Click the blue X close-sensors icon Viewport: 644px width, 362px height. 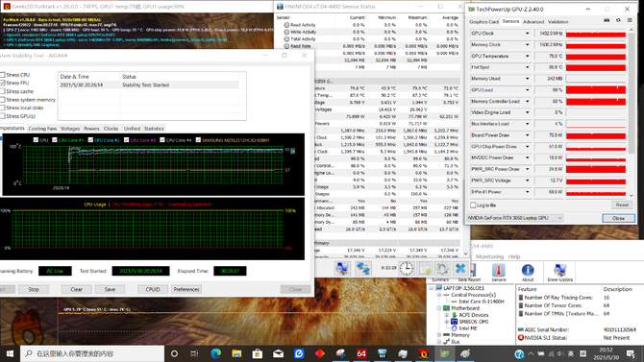coord(460,269)
